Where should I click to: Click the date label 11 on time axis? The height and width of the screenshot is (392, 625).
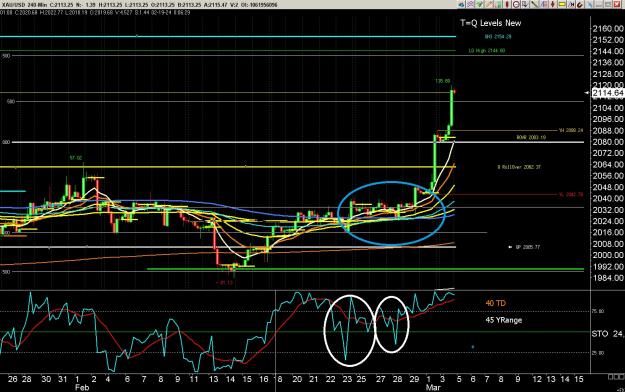[194, 379]
